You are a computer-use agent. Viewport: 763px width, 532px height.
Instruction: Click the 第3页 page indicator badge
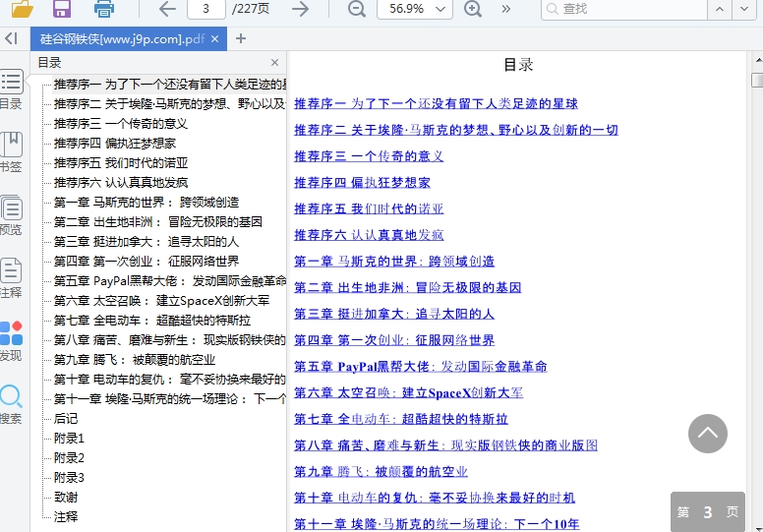[x=708, y=511]
